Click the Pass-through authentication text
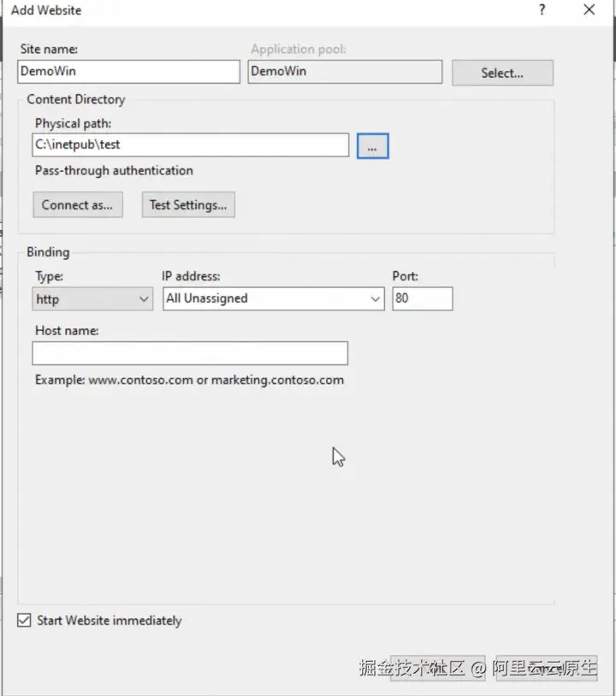This screenshot has height=696, width=616. pos(114,170)
